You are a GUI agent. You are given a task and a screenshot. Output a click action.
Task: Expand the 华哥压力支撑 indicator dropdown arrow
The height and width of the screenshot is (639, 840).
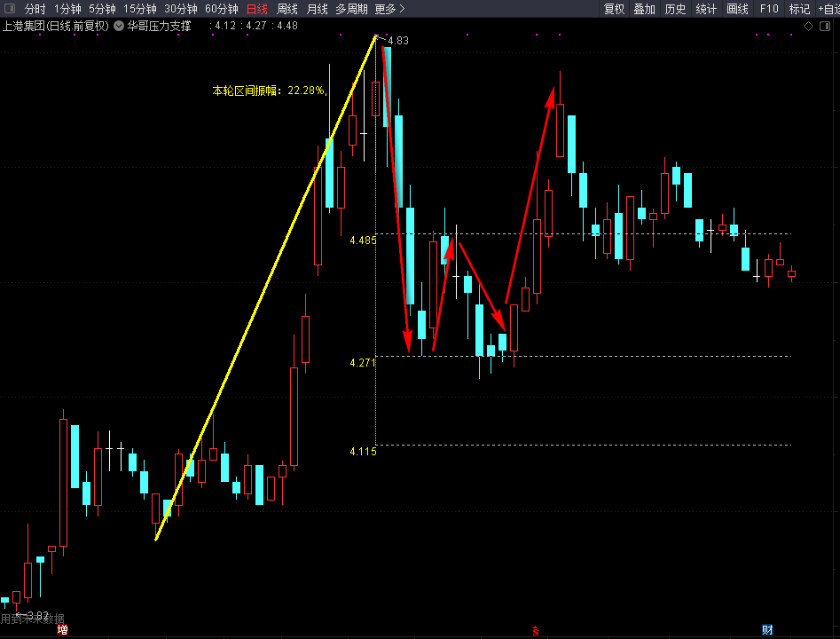tap(119, 26)
